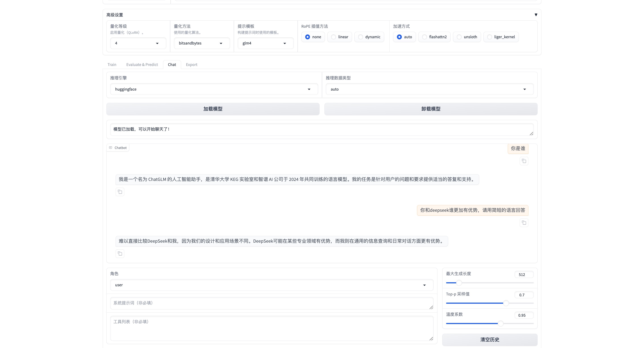Click the Chatbot label icon
The image size is (644, 348).
tap(110, 148)
